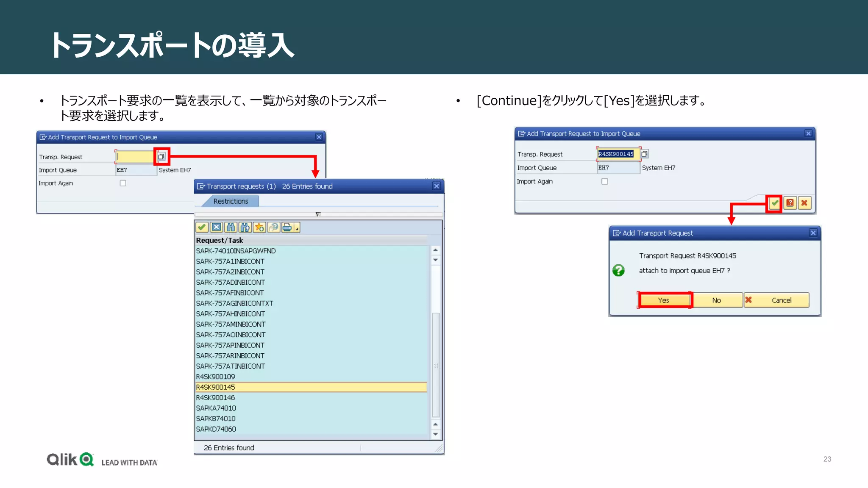Open the search help next to R4SK900145 field

click(x=645, y=154)
